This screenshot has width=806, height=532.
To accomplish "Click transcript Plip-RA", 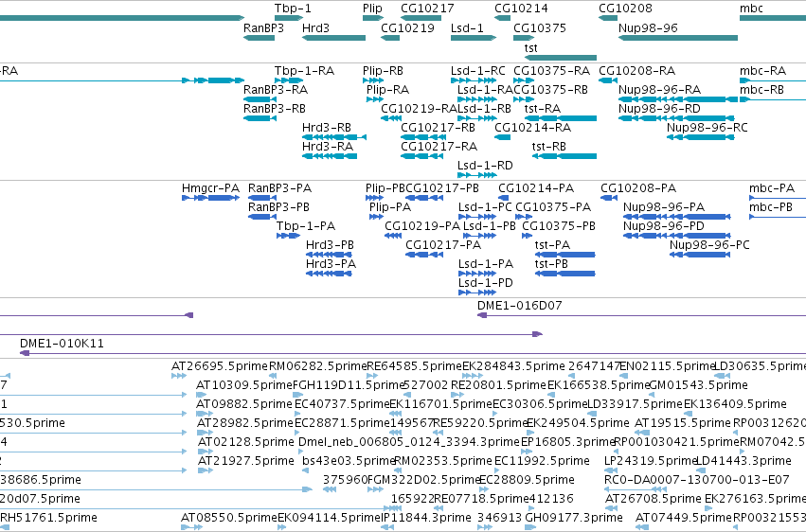I will (x=375, y=99).
